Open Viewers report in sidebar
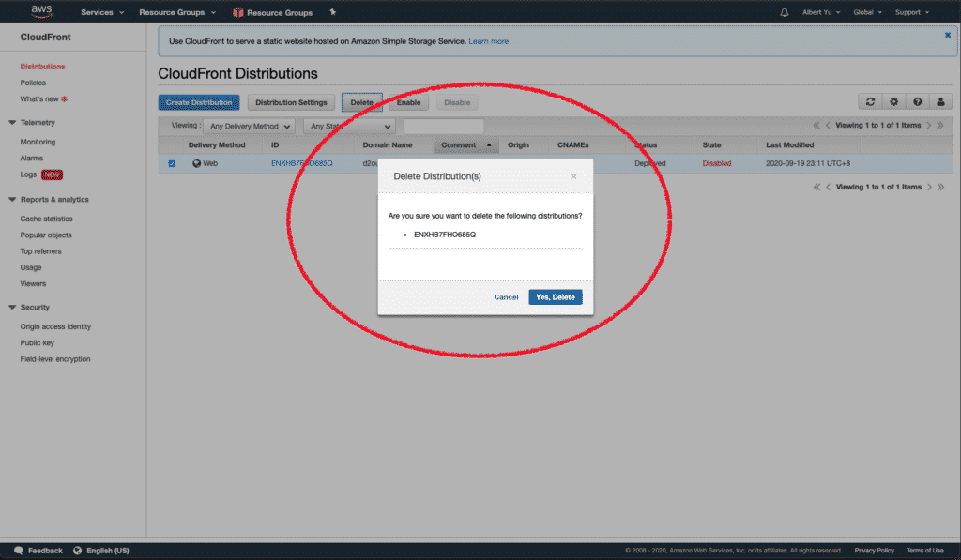The width and height of the screenshot is (961, 560). pyautogui.click(x=33, y=283)
